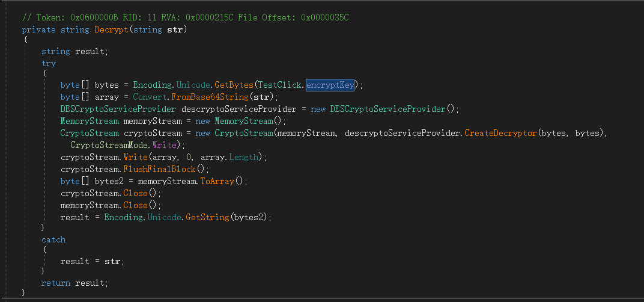The width and height of the screenshot is (644, 302).
Task: Click the catch keyword
Action: (x=53, y=239)
